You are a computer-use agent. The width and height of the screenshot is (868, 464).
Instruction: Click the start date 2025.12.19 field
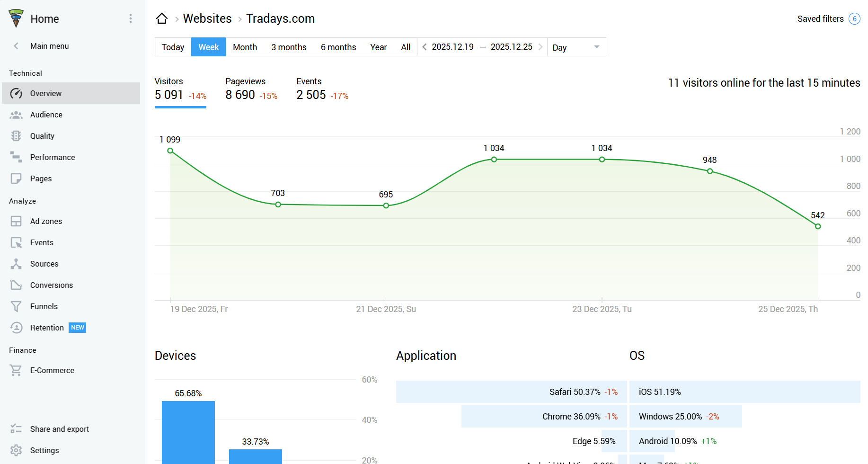452,47
